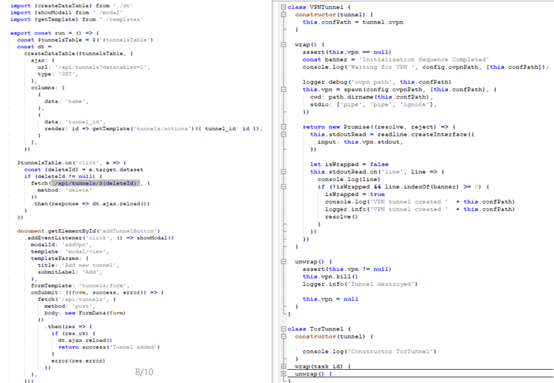
Task: Click the this.confPath = tunnel.ovpn line
Action: [353, 22]
